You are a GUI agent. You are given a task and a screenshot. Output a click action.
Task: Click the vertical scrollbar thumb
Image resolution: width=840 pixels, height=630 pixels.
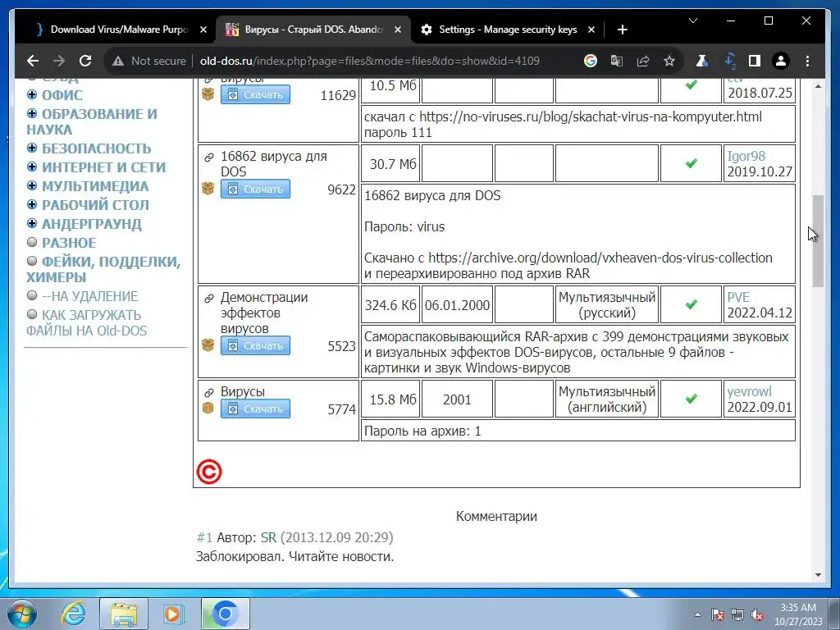tap(818, 241)
